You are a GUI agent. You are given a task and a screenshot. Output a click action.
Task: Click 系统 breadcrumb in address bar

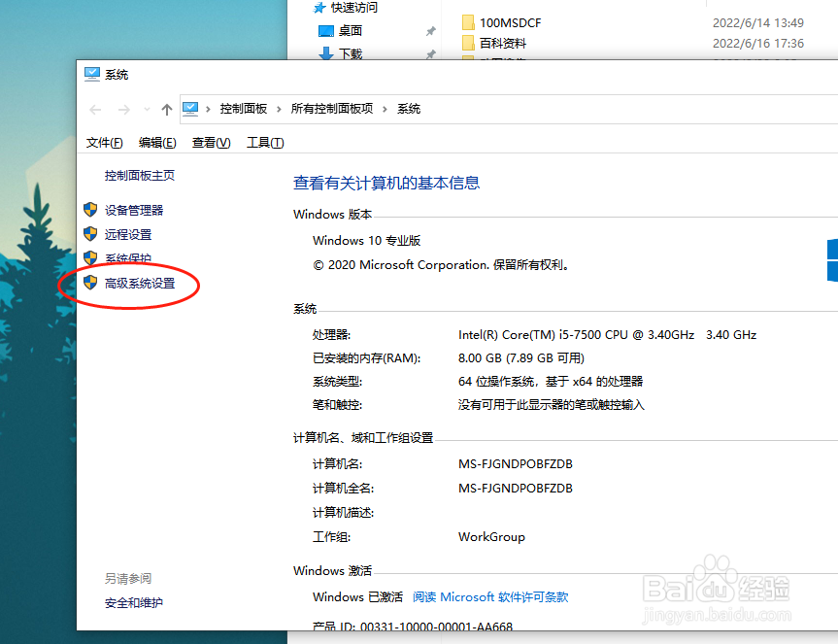[409, 109]
